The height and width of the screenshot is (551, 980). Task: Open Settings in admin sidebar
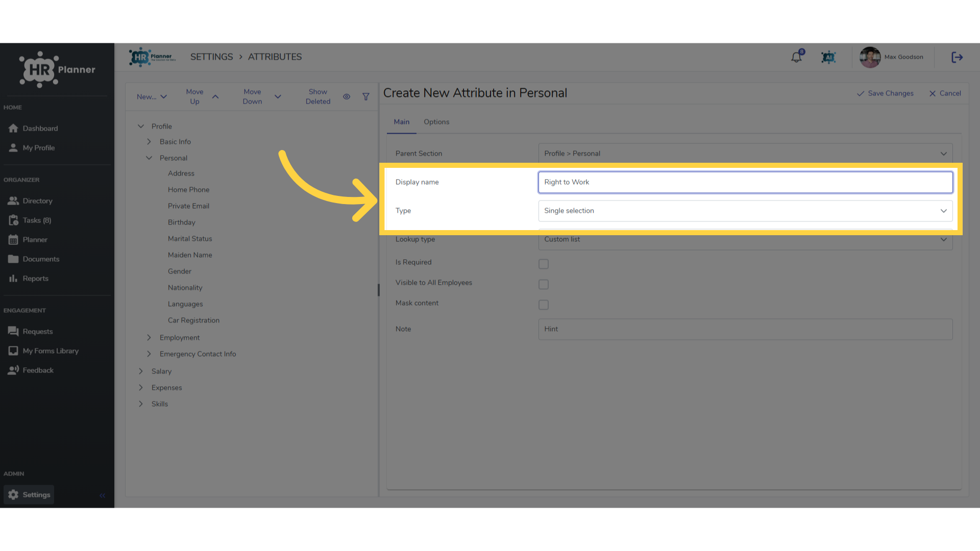(29, 494)
